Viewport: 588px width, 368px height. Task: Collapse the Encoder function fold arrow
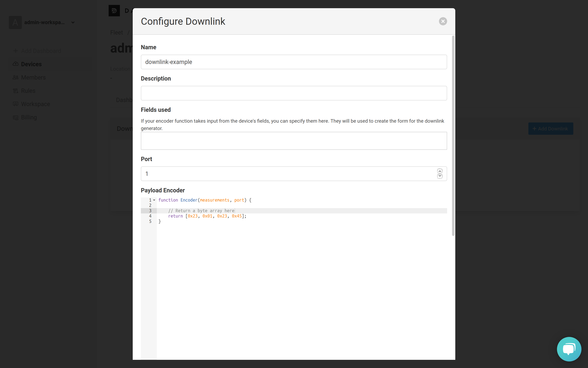154,200
